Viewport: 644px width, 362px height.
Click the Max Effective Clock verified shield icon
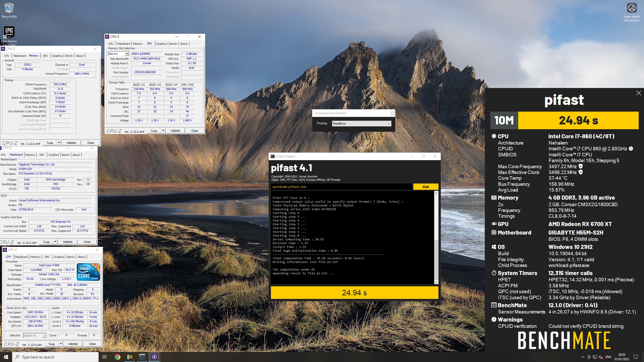(581, 172)
